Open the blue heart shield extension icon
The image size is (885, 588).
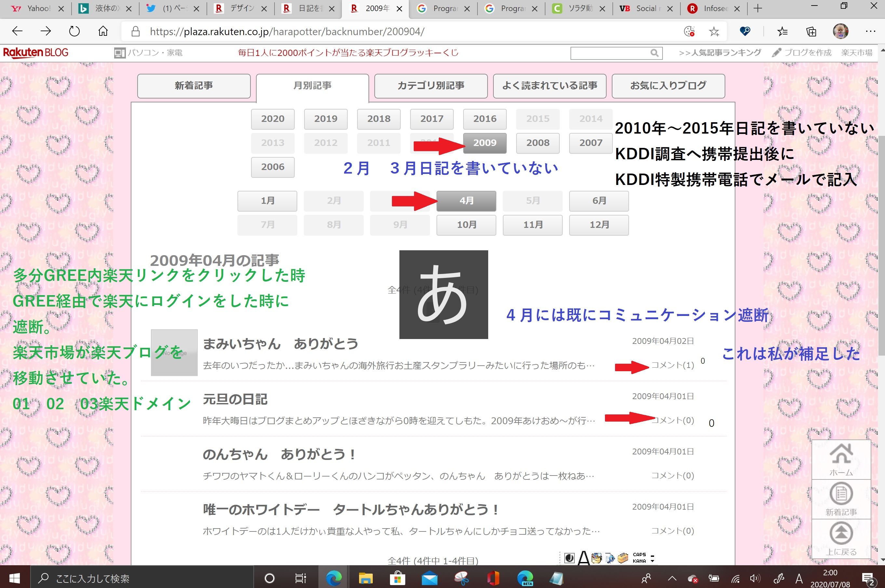745,32
